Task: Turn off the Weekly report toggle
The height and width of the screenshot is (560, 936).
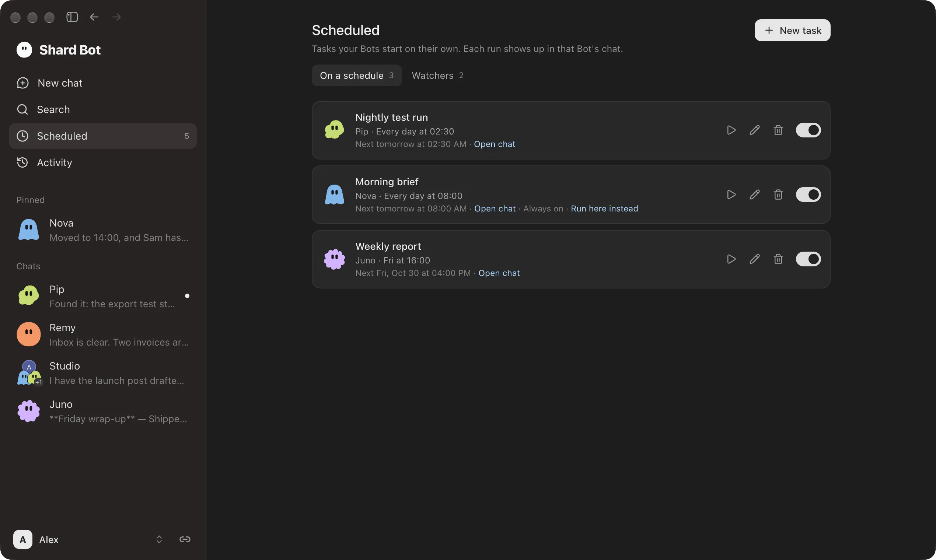Action: 808,259
